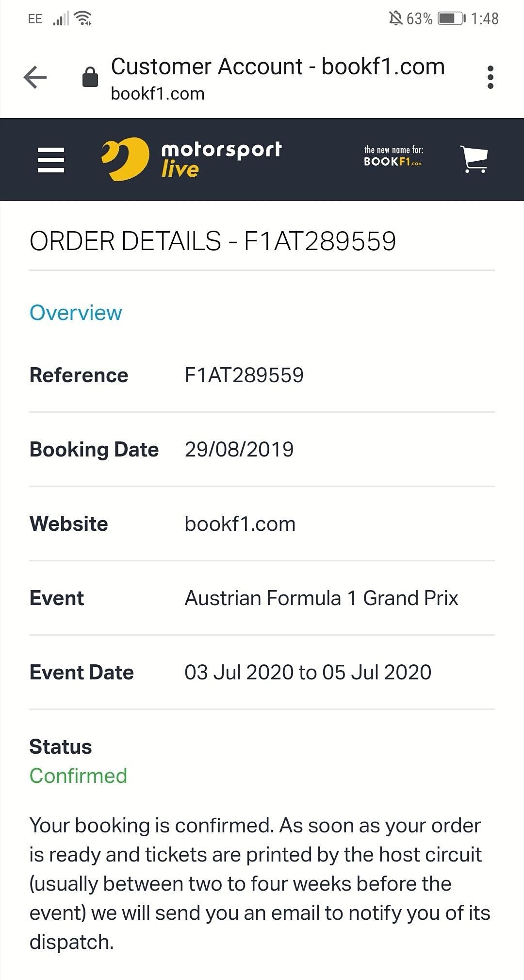Tap the Wi-Fi status icon
The height and width of the screenshot is (980, 524).
[84, 18]
